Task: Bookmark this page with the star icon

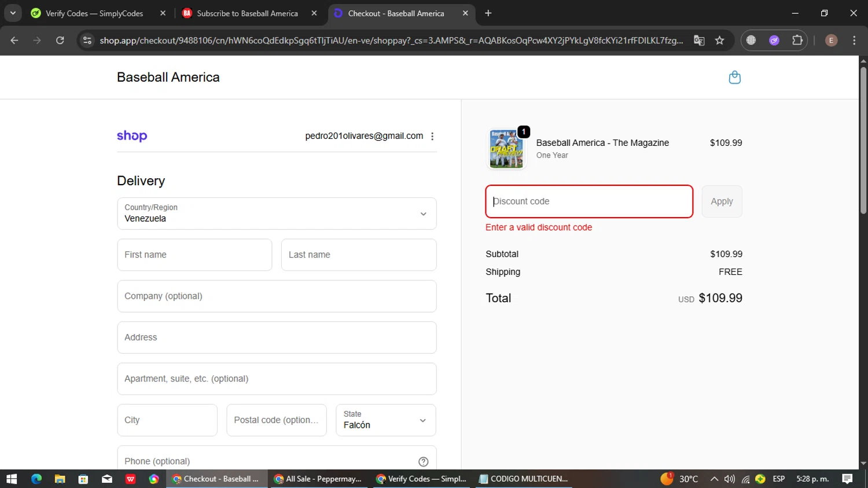Action: pyautogui.click(x=719, y=41)
